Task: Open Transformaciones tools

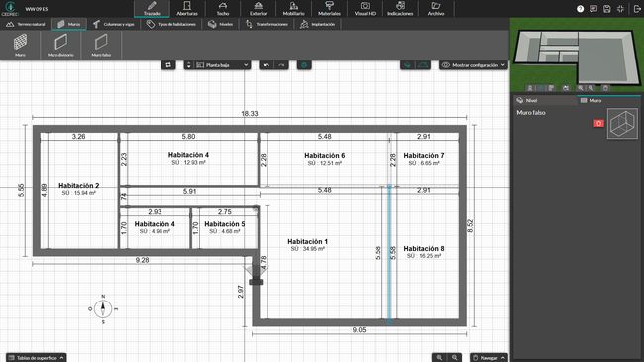Action: (x=267, y=24)
